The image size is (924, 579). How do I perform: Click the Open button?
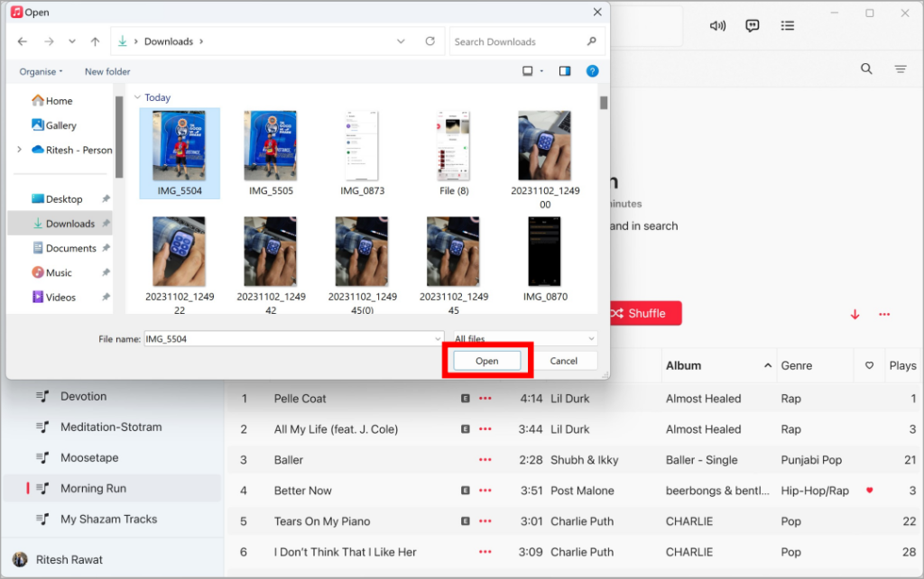pos(486,361)
